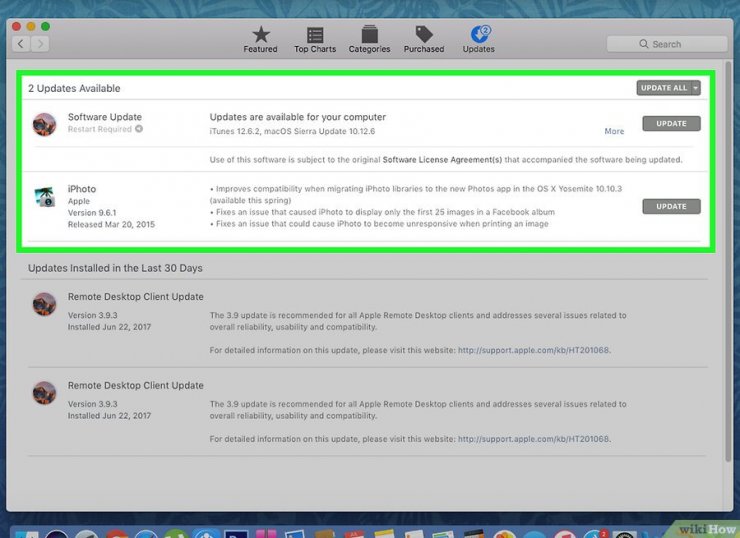Open the Top Charts list icon
740x538 pixels.
[315, 36]
